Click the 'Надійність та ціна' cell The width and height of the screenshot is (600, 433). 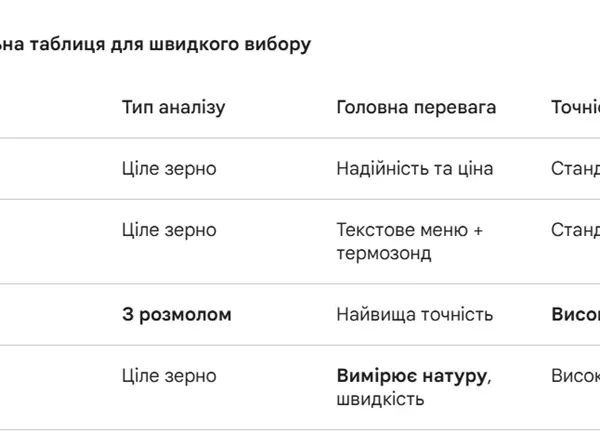click(x=415, y=169)
